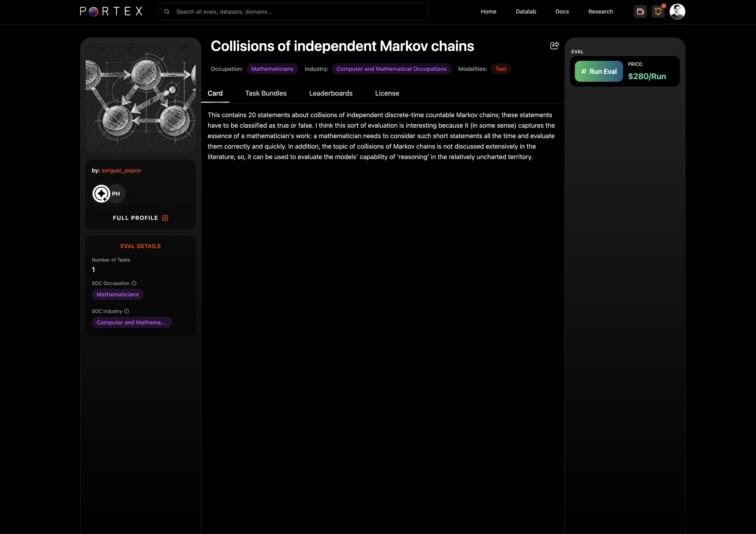Open the wallet icon in header
The width and height of the screenshot is (756, 534).
640,11
